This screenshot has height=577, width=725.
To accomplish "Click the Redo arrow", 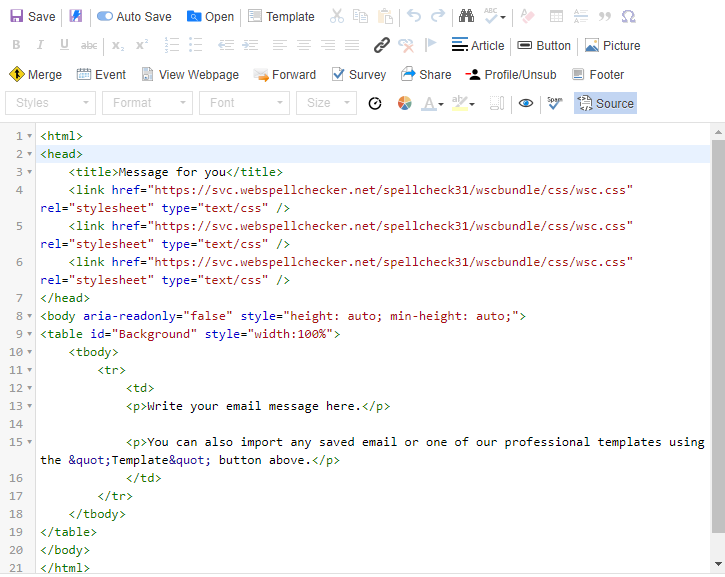I will [x=438, y=17].
